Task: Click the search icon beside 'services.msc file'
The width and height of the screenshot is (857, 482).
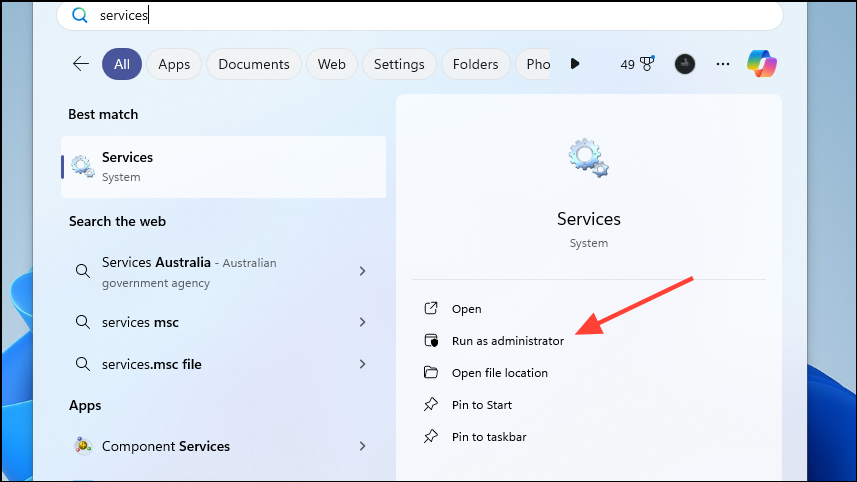Action: coord(83,364)
